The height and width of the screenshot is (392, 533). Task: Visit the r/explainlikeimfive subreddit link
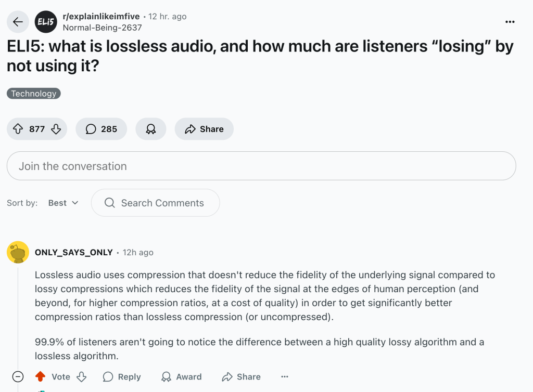(101, 17)
